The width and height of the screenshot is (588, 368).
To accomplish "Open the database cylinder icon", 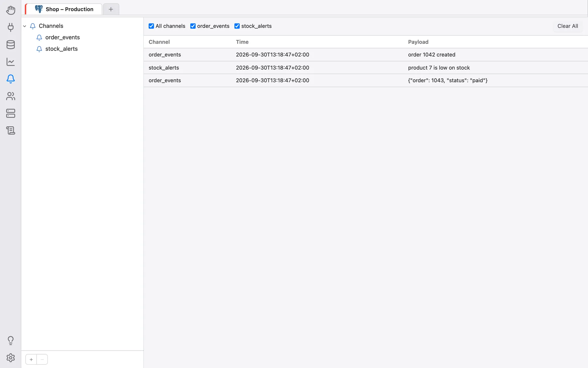I will click(x=10, y=44).
